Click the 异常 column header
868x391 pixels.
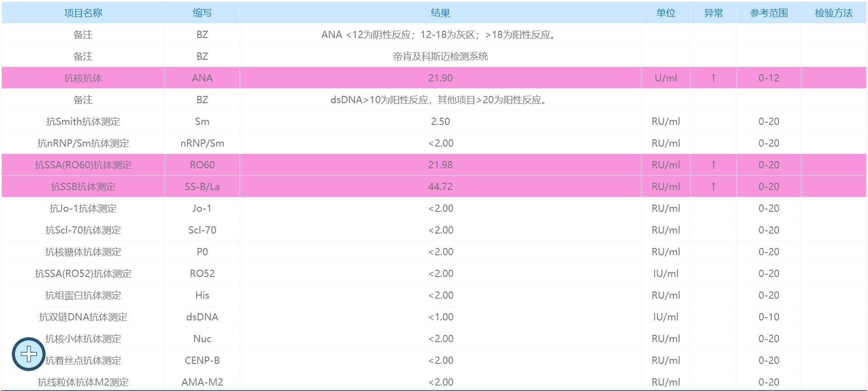click(x=713, y=13)
